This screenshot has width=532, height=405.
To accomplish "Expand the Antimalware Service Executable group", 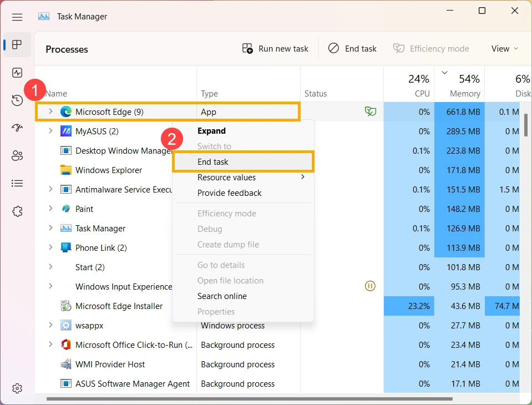I will click(50, 189).
